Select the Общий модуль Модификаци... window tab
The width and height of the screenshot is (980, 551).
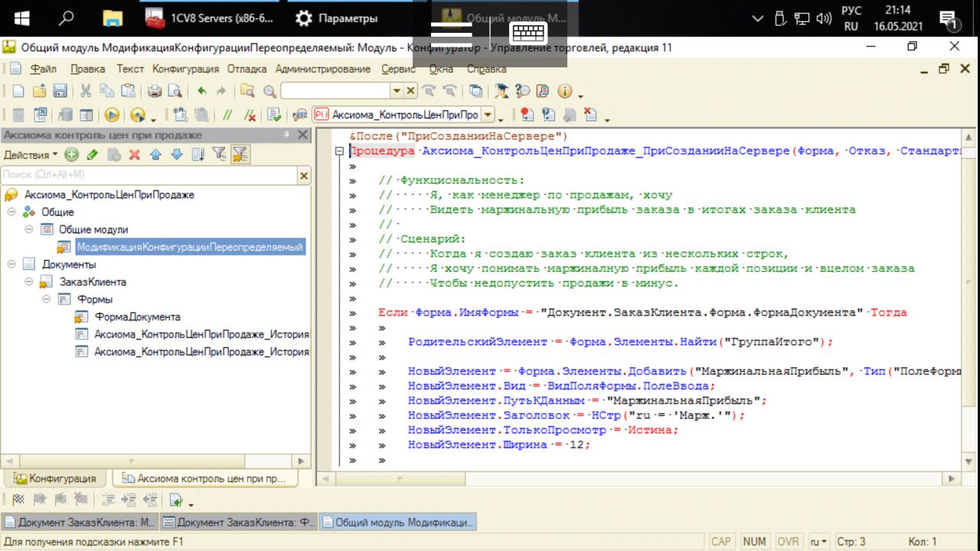[x=398, y=523]
